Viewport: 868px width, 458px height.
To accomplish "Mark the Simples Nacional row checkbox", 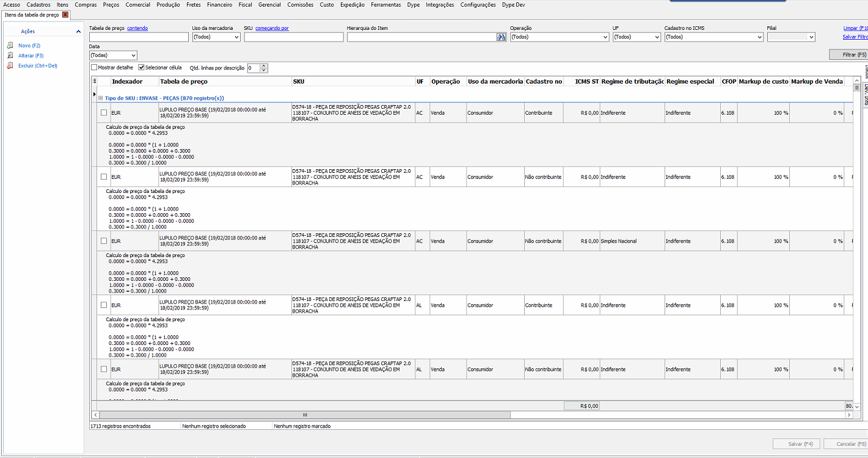I will click(104, 241).
